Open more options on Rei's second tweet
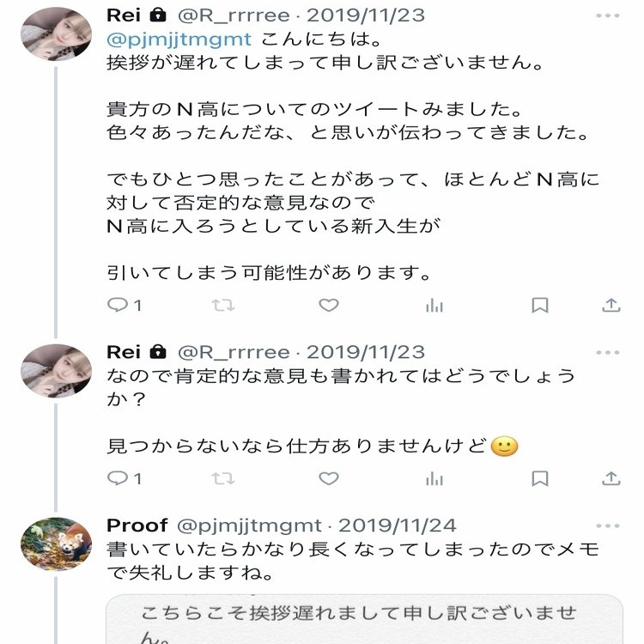 tap(608, 353)
